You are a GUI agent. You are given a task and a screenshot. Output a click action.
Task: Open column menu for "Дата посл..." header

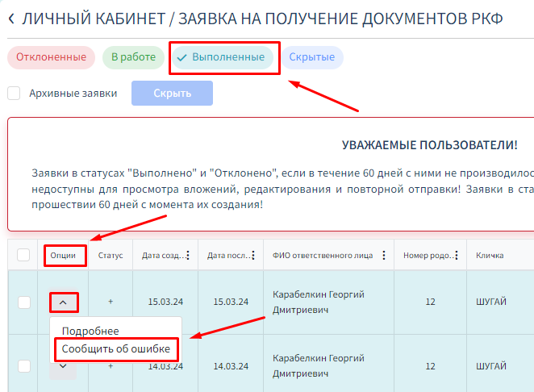(x=252, y=256)
